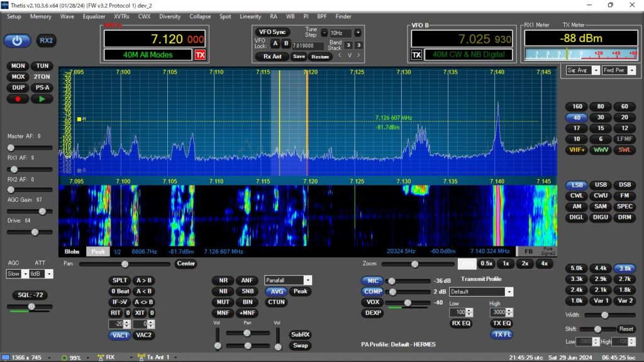Select the 3.8k filter width
This screenshot has height=362, width=644.
625,268
